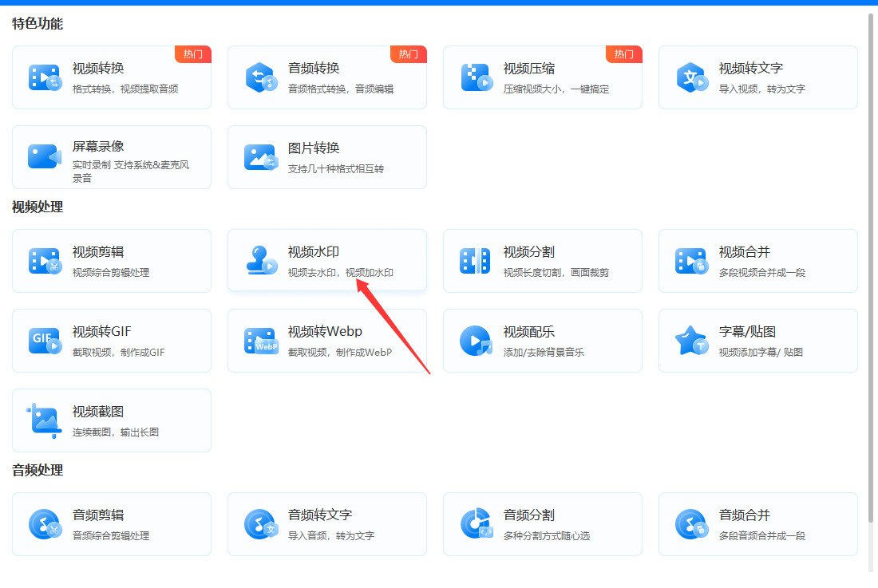
Task: Click the 音频分割 disc icon
Action: 477,523
